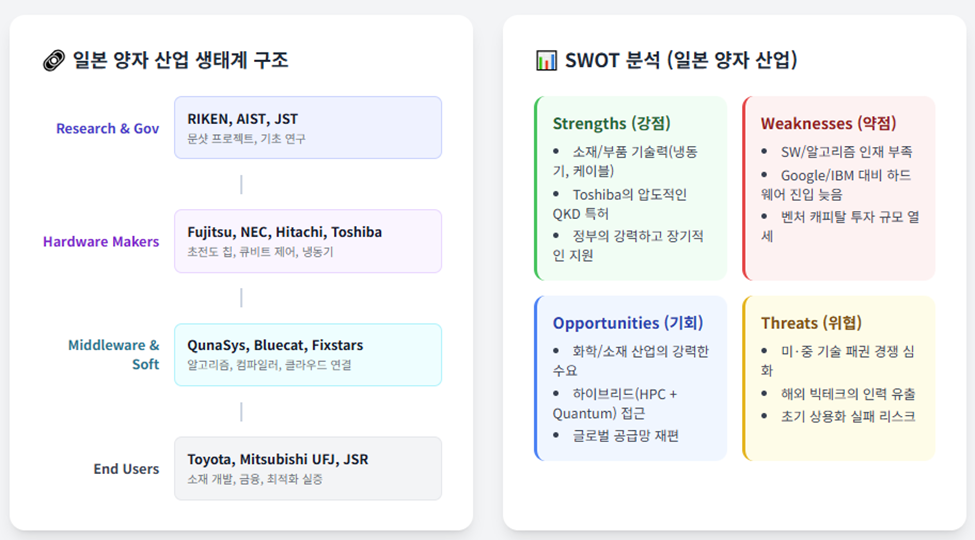Click the atom icon beside the ecosystem title
The image size is (975, 540).
point(54,61)
